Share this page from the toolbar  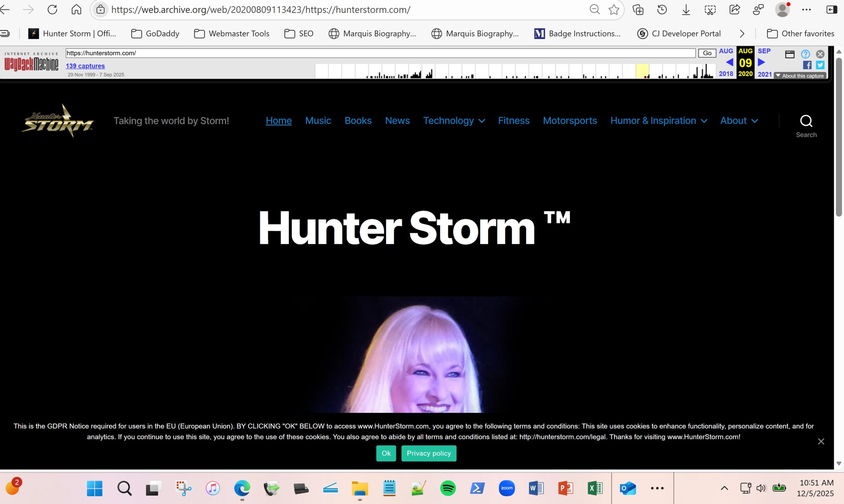click(x=735, y=10)
